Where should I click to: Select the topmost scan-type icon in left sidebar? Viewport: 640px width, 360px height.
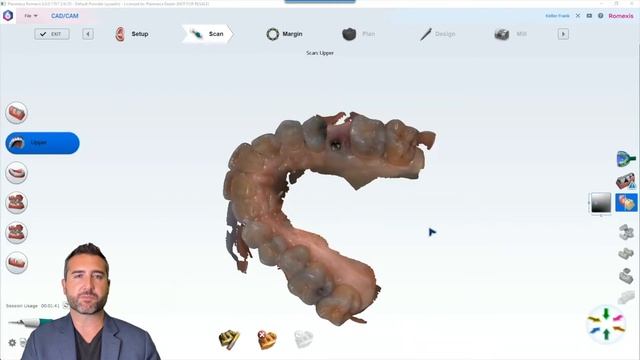(16, 113)
